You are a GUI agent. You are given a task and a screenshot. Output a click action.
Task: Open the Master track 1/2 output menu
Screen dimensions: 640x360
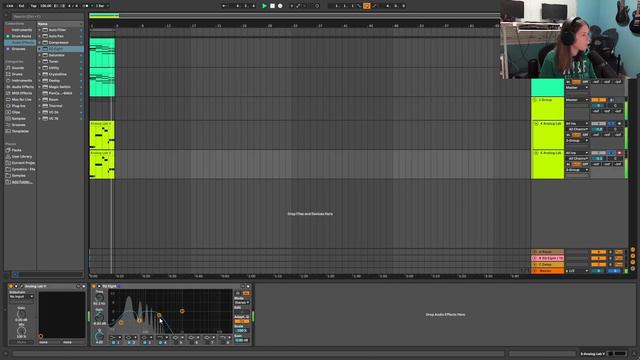[x=577, y=271]
